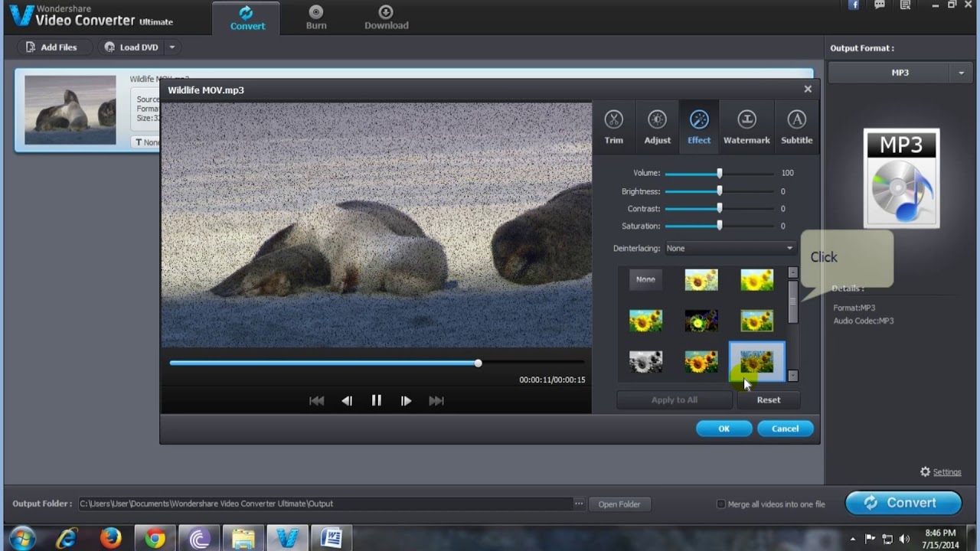The height and width of the screenshot is (551, 980).
Task: Click the chat feedback icon in title bar
Action: point(880,5)
